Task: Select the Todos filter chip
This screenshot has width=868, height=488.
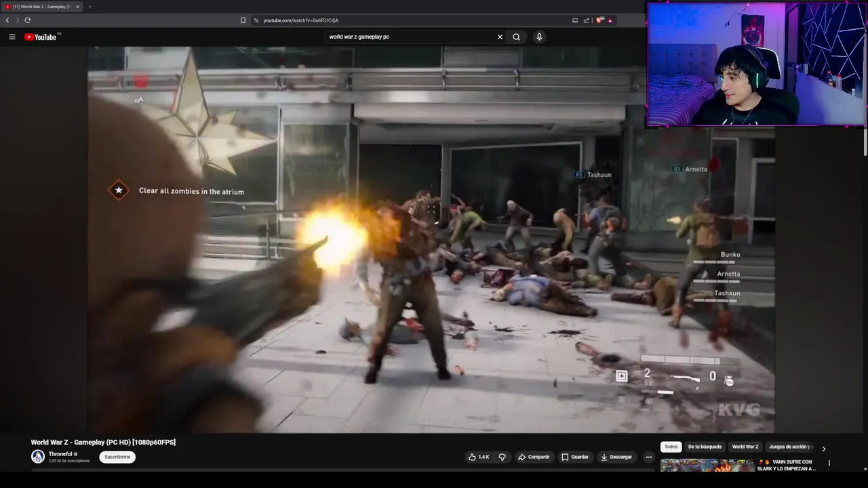Action: pos(671,447)
